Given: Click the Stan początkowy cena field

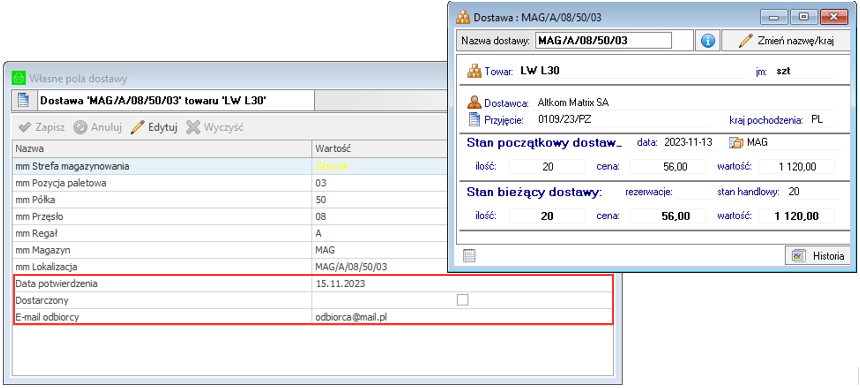Looking at the screenshot, I should 667,167.
